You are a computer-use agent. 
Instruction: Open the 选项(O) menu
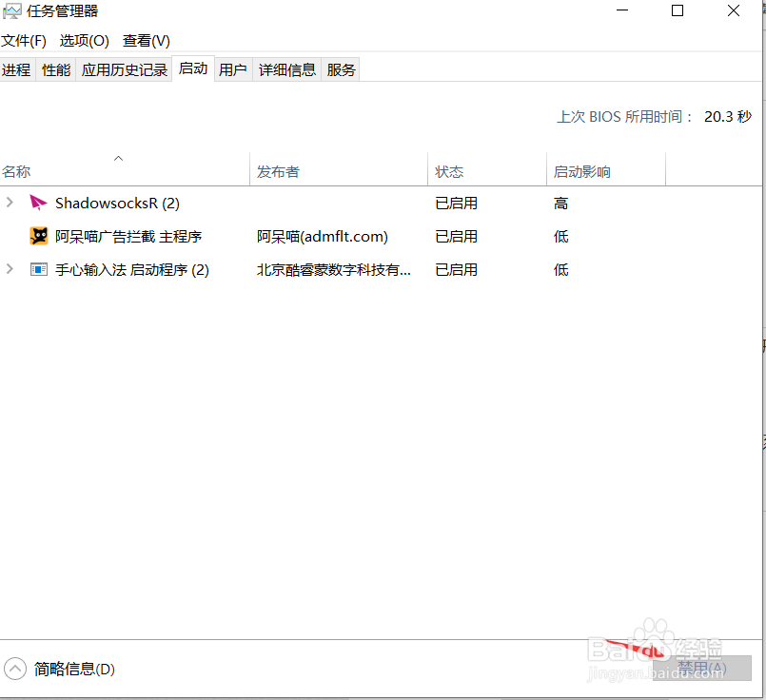tap(84, 41)
